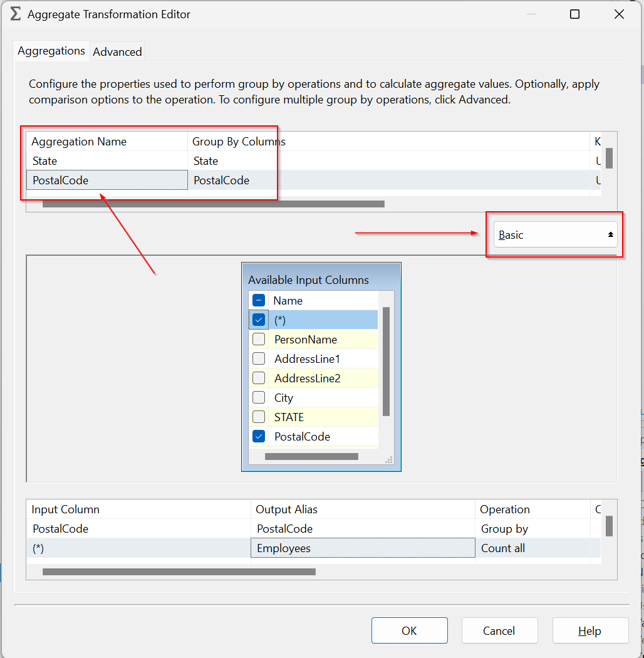This screenshot has height=658, width=644.
Task: Select State aggregation name cell
Action: 107,160
